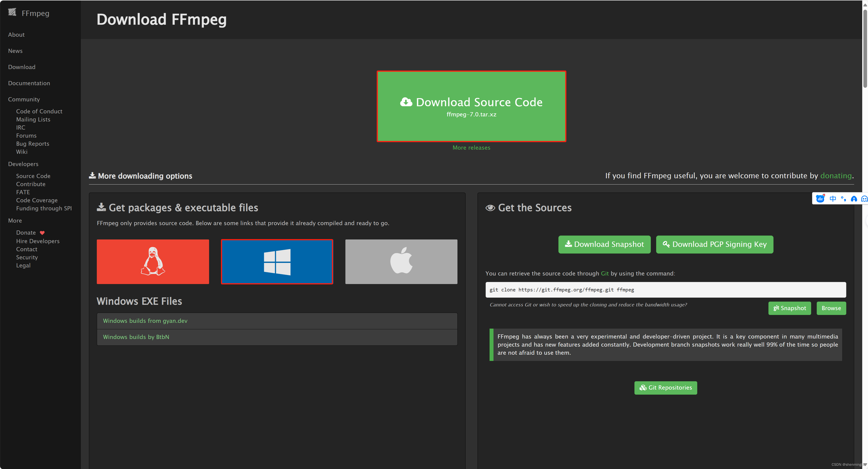Go to Bug Reports
This screenshot has width=868, height=469.
pyautogui.click(x=33, y=143)
